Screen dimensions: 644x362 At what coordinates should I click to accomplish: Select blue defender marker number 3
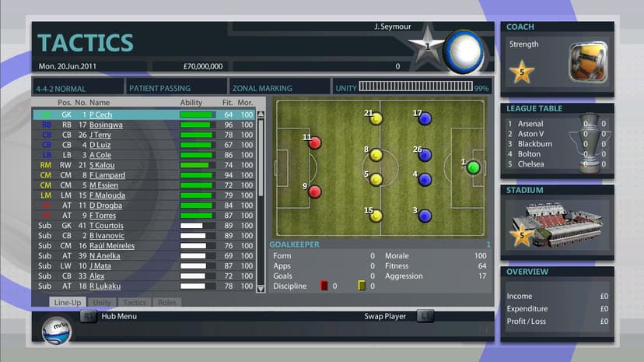click(425, 216)
